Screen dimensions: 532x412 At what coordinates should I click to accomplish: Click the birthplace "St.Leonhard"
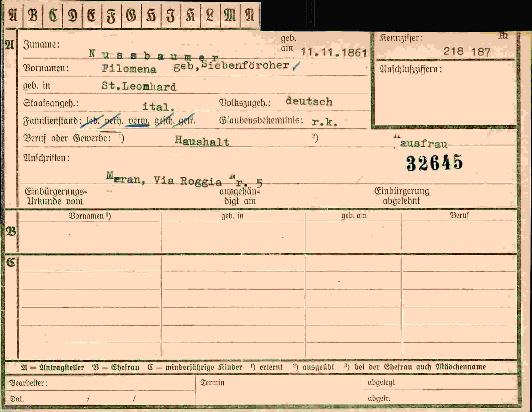[139, 86]
